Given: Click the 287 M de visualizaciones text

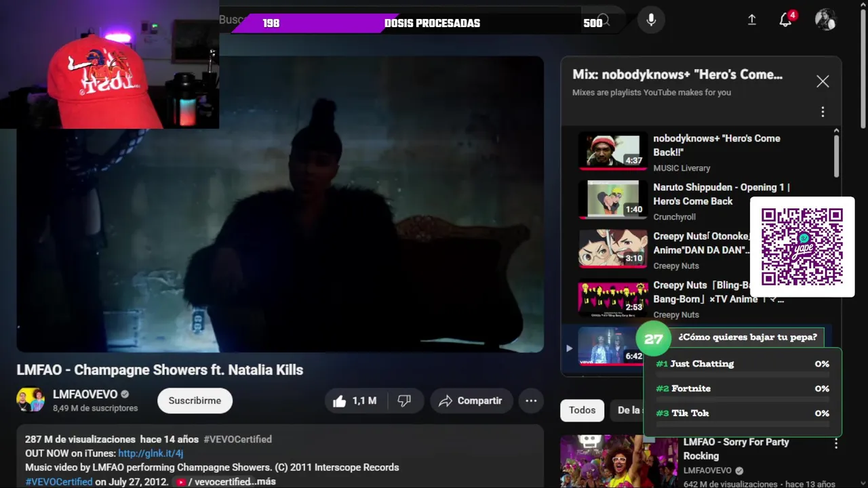Looking at the screenshot, I should pos(79,439).
